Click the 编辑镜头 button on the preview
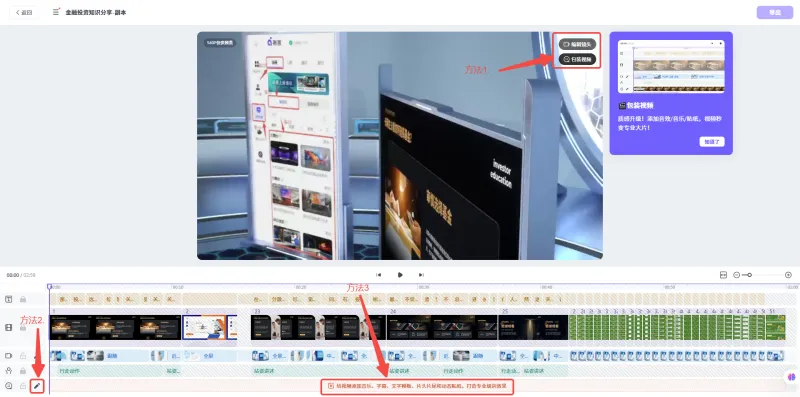This screenshot has width=800, height=397. 577,44
